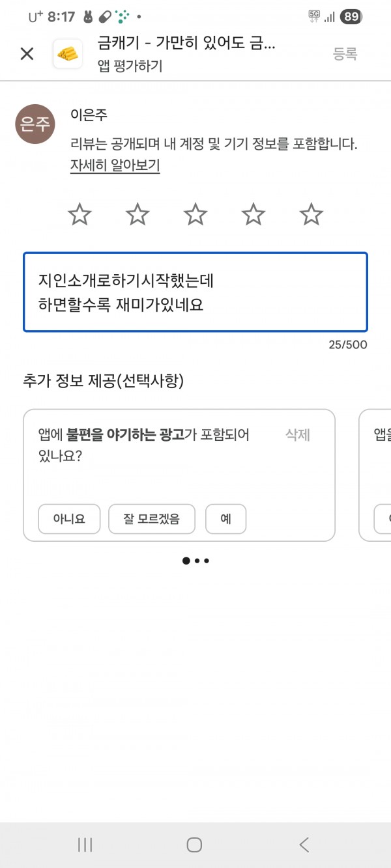391x868 pixels.
Task: Select the fourth star rating
Action: coord(253,214)
